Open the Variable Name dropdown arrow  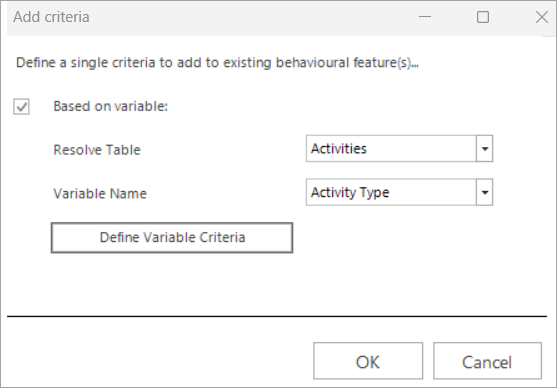[x=485, y=192]
